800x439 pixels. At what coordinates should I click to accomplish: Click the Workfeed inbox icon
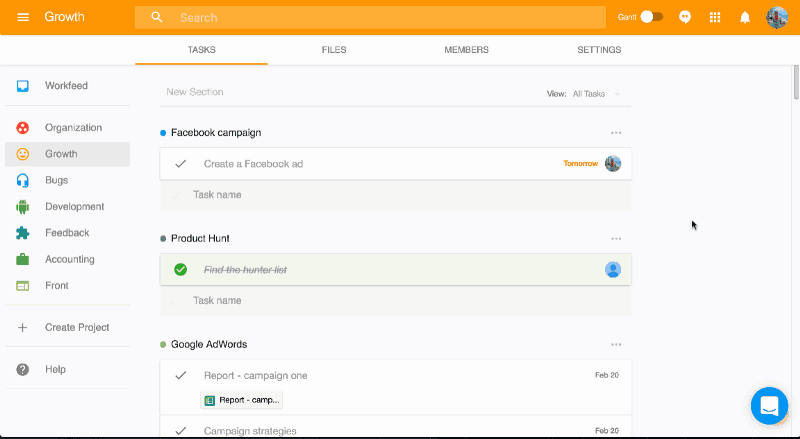point(22,86)
